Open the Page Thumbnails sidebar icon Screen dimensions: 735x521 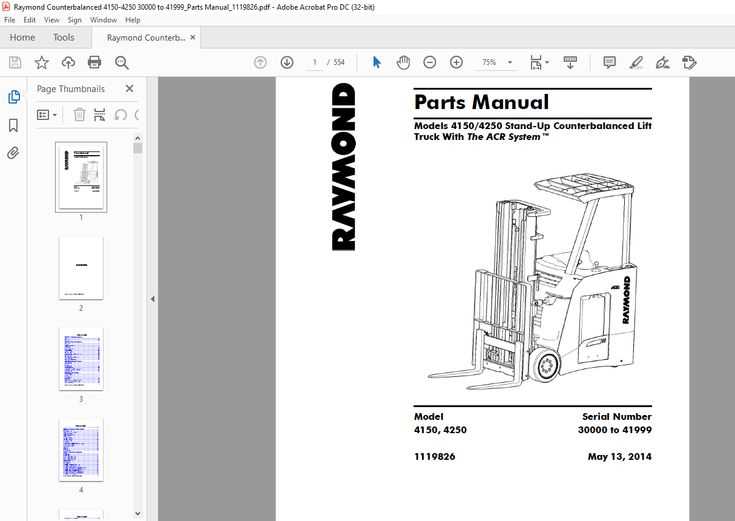pos(14,97)
